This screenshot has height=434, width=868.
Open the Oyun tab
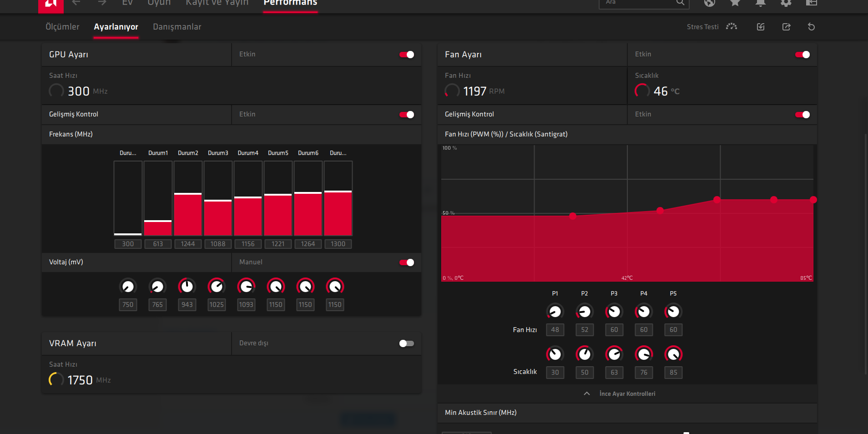[159, 2]
